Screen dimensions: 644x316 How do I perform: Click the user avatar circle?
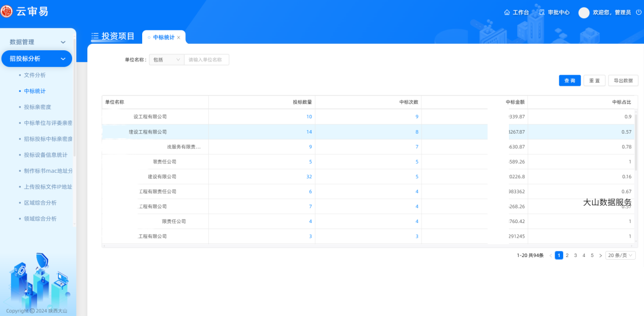pos(584,13)
